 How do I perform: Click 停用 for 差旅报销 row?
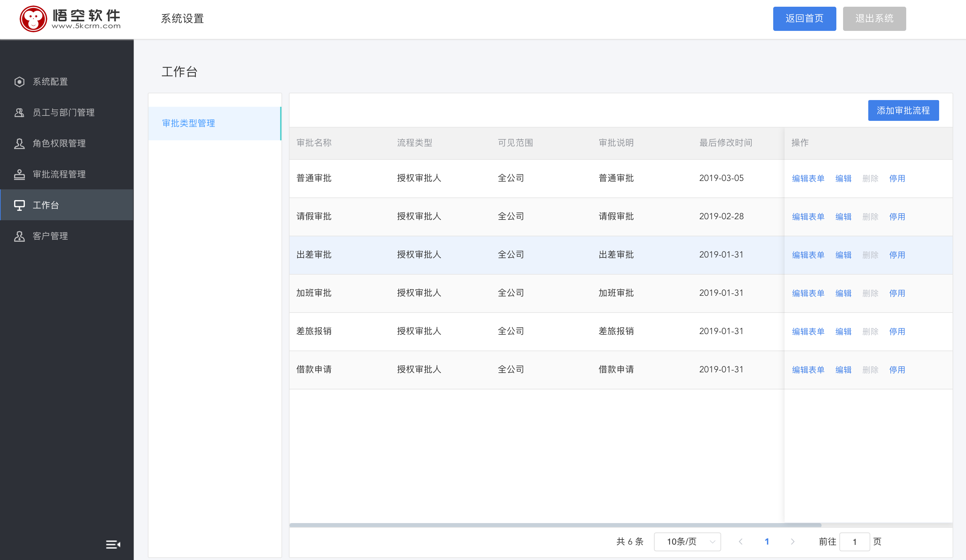pos(897,332)
